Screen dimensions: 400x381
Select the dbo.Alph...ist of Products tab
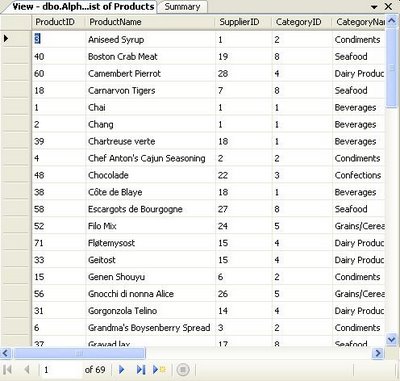click(x=83, y=7)
